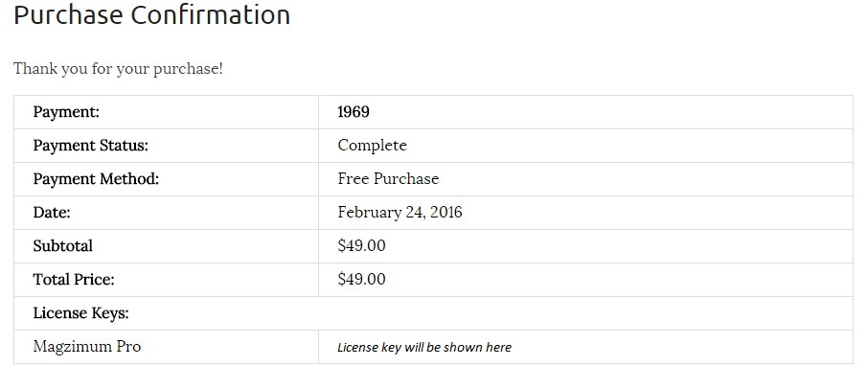
Task: Select the Total Price amount $49.00
Action: pyautogui.click(x=361, y=279)
